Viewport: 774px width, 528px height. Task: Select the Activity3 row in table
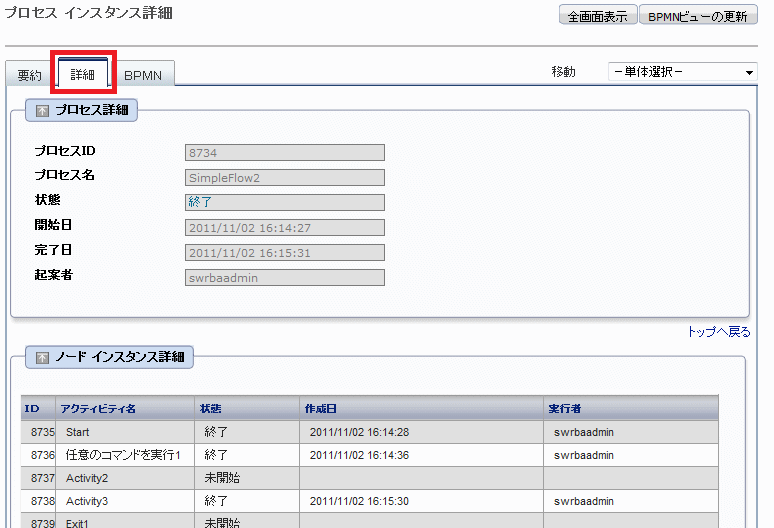(x=87, y=501)
